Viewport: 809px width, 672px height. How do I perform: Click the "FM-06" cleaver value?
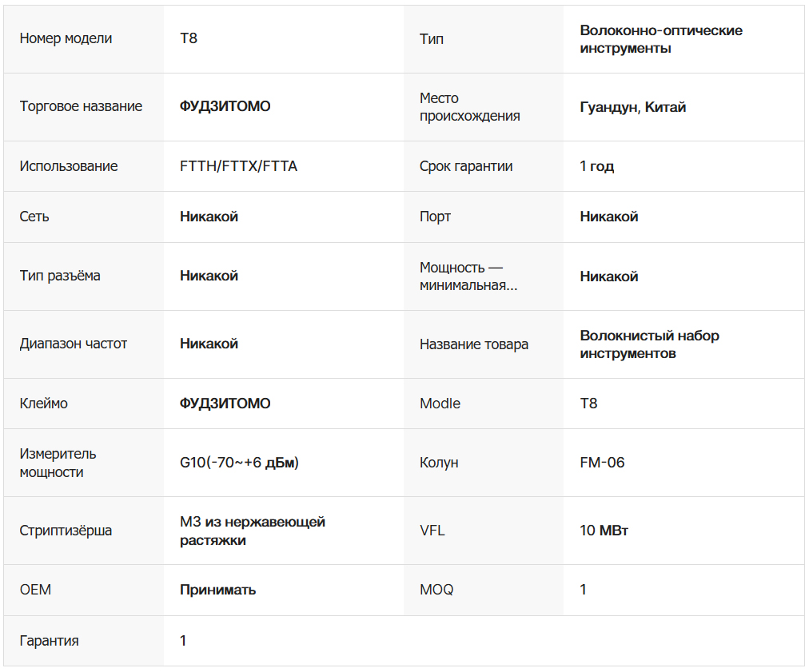click(x=602, y=463)
